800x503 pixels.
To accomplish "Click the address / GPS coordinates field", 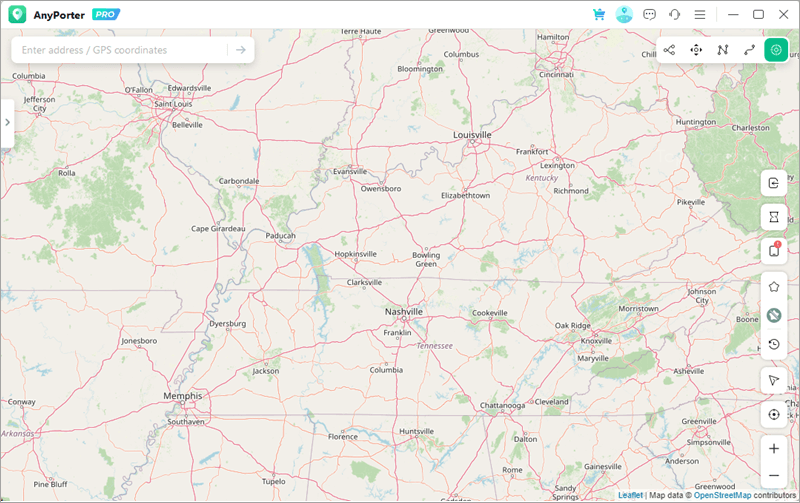I will [122, 50].
